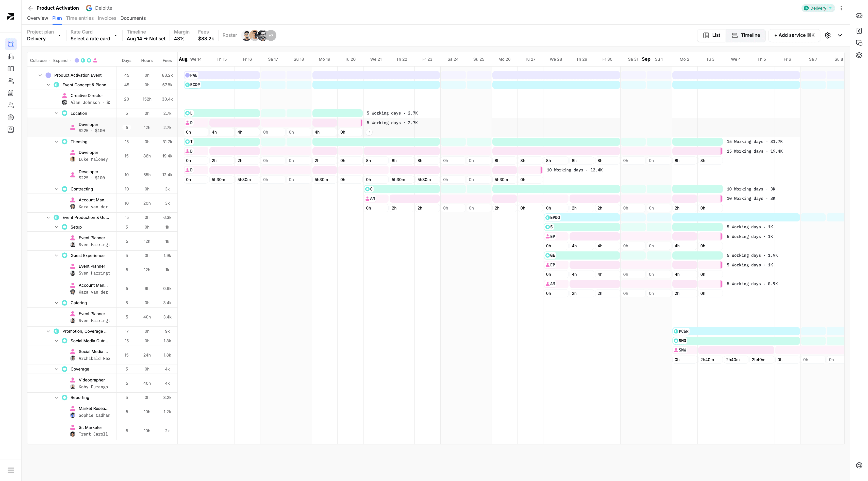Select the EC&P timeline bar label
The width and height of the screenshot is (868, 481).
[x=193, y=85]
